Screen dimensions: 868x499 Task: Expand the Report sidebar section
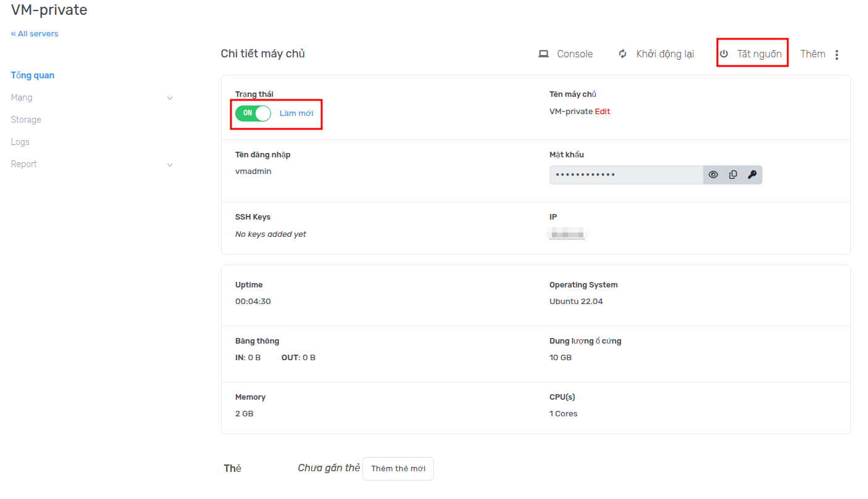coord(170,165)
